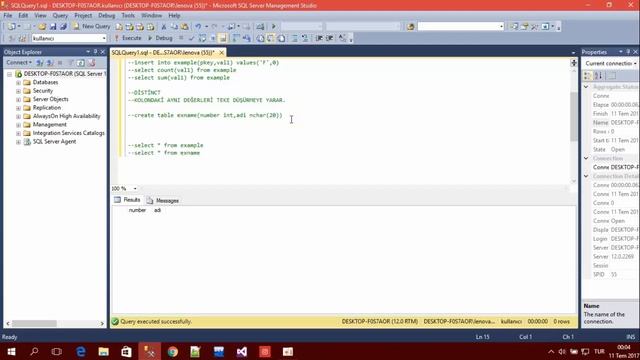Click the Undo arrow icon
This screenshot has height=360, width=640.
[198, 27]
